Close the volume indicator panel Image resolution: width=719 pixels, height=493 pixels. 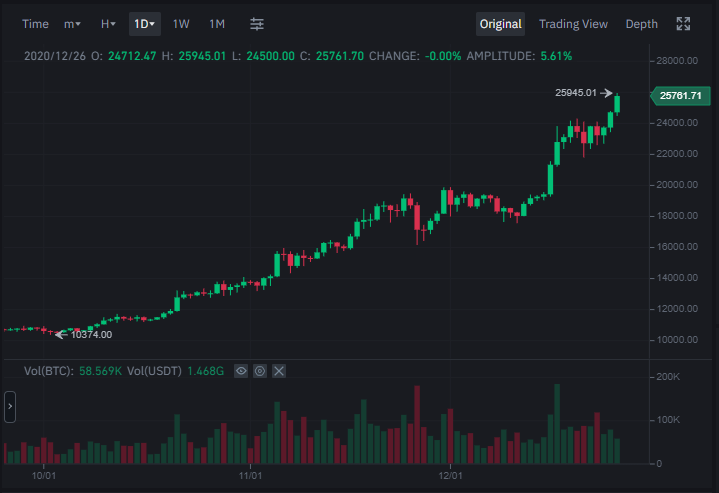pyautogui.click(x=279, y=371)
